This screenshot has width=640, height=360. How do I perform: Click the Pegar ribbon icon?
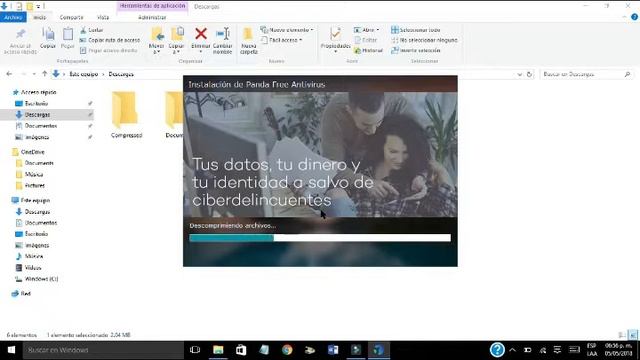68,35
